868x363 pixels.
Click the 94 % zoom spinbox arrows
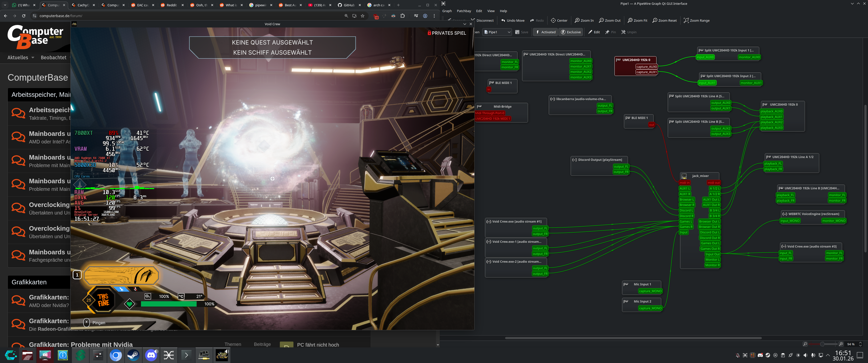click(x=860, y=344)
